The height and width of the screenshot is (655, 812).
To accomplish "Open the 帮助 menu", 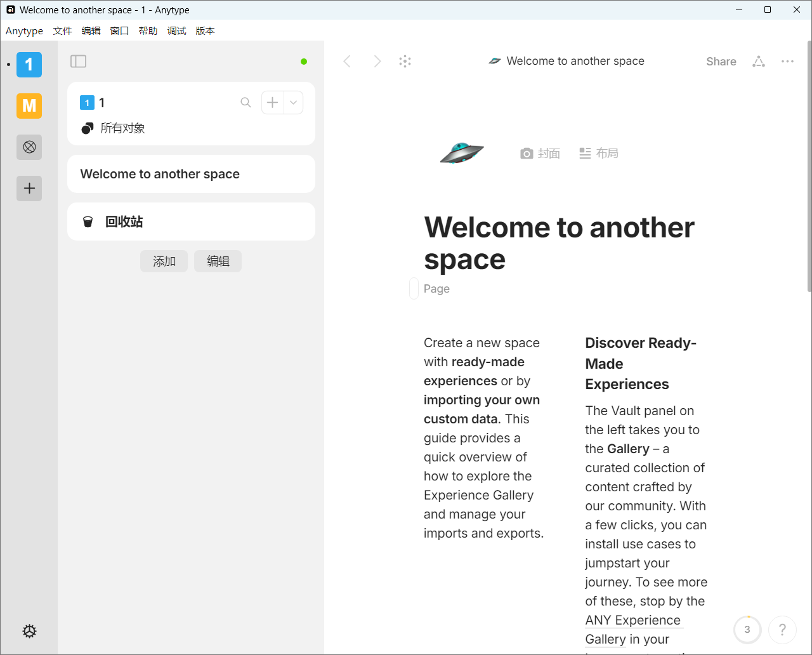I will 148,30.
